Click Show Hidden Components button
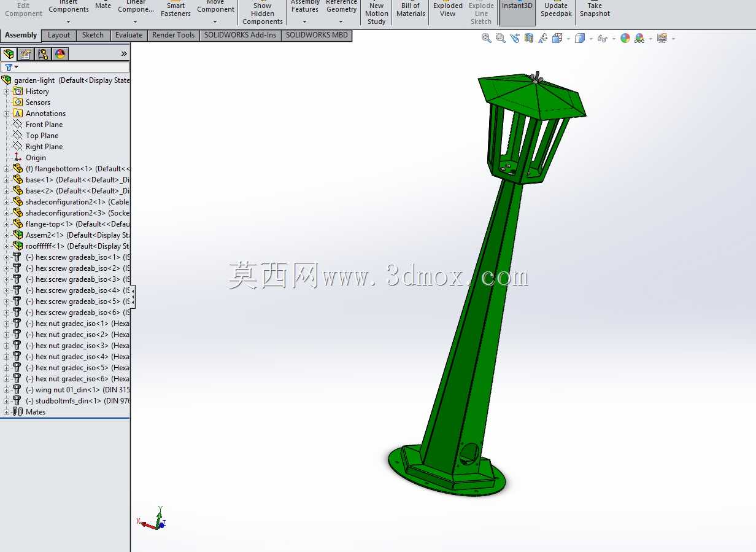This screenshot has height=552, width=756. click(263, 12)
